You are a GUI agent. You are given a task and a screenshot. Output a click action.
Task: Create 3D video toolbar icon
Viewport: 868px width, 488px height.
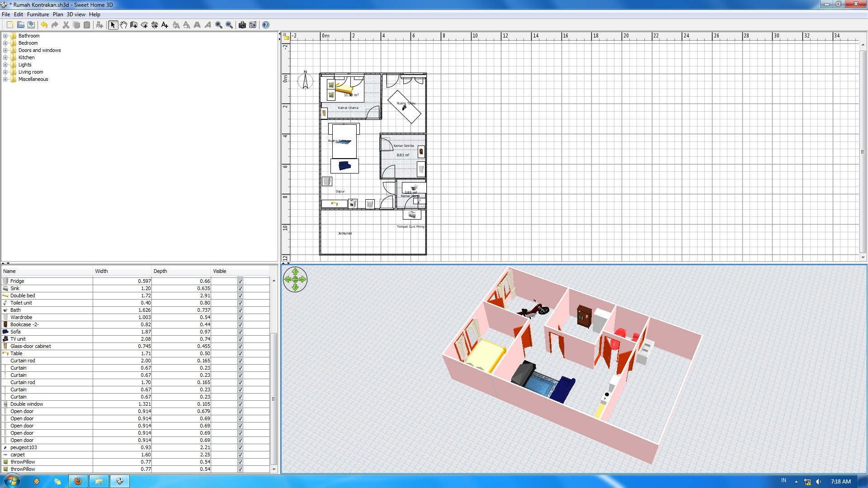253,25
